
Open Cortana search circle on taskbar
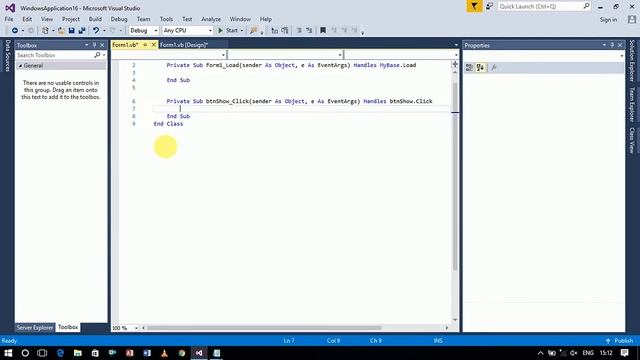pos(25,353)
